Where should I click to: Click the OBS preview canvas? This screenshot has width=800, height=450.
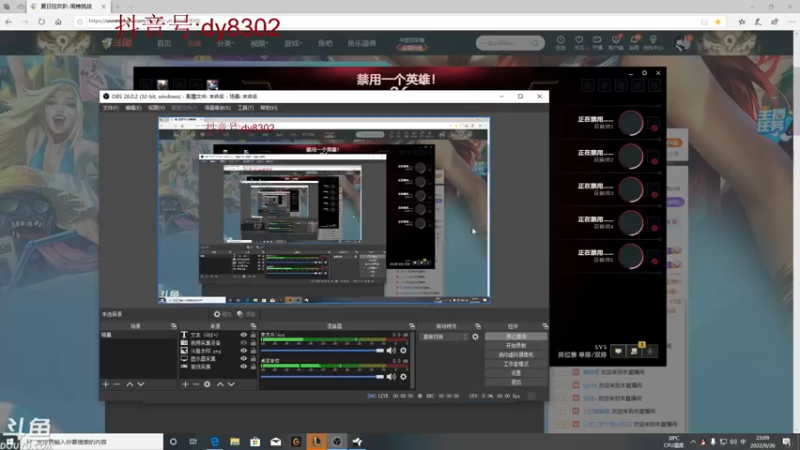(324, 210)
